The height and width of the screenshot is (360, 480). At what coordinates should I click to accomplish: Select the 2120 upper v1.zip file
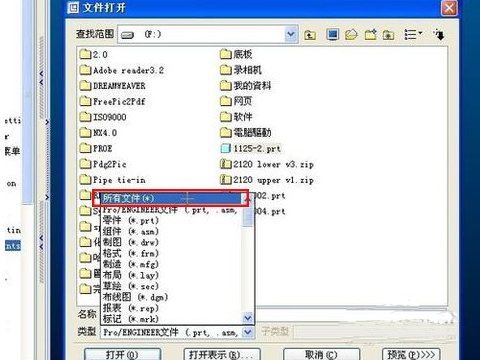coord(267,180)
